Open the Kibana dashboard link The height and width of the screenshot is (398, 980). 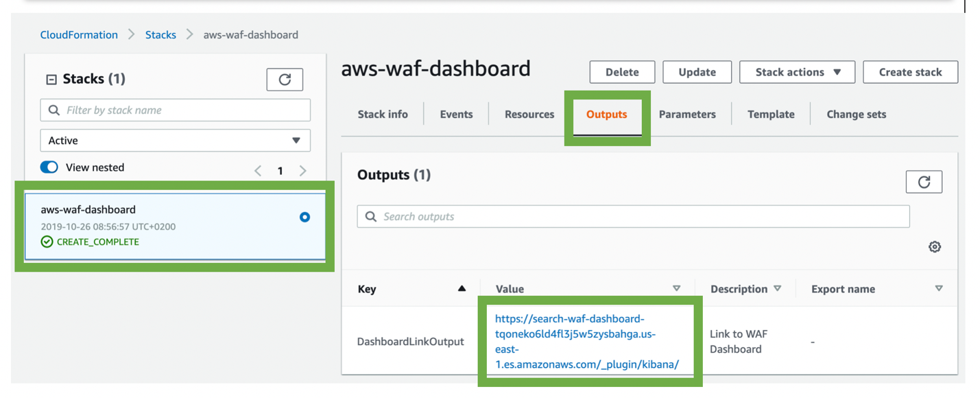click(587, 342)
